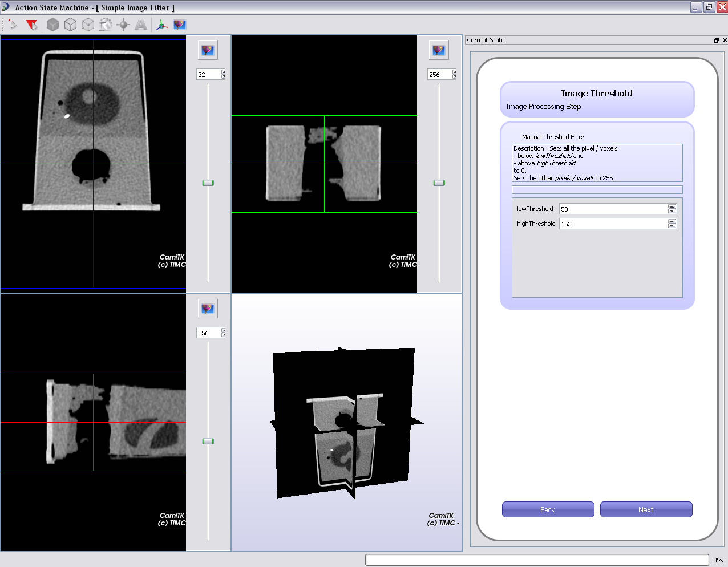Viewport: 728px width, 567px height.
Task: Click the Next button
Action: pos(646,509)
